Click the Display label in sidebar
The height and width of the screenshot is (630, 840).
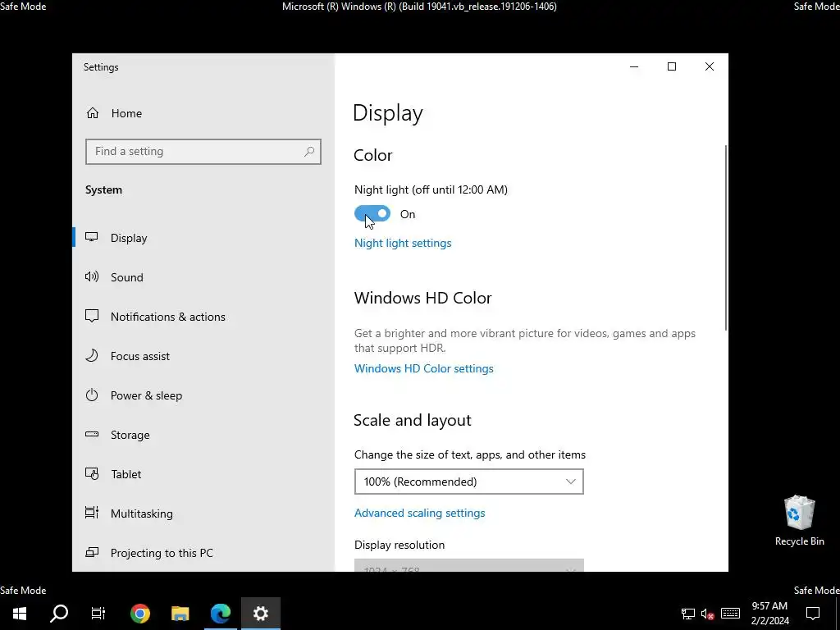(129, 238)
